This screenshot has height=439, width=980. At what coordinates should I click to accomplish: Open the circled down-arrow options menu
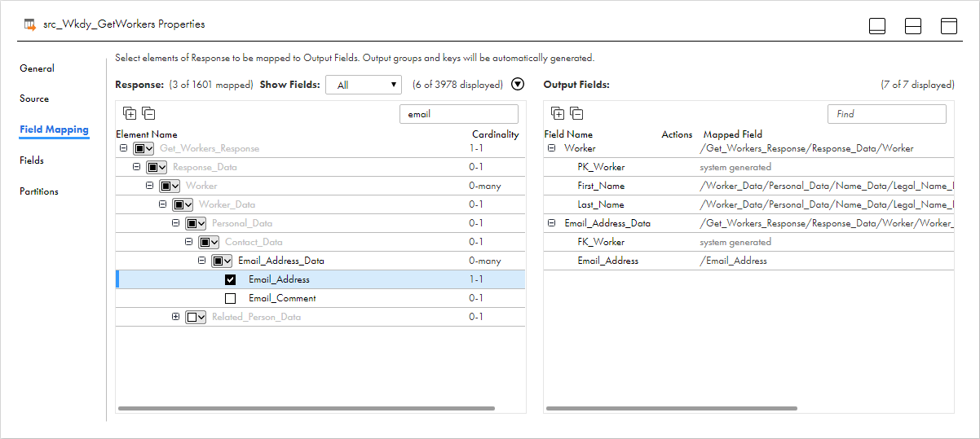[518, 84]
